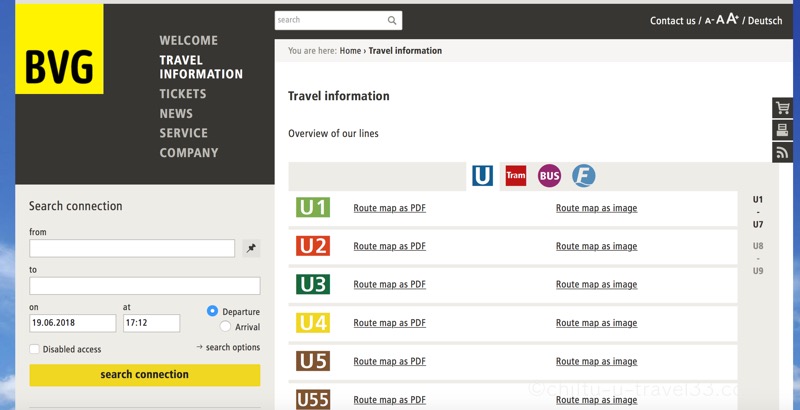
Task: Open U4 Route map as PDF
Action: pos(389,323)
